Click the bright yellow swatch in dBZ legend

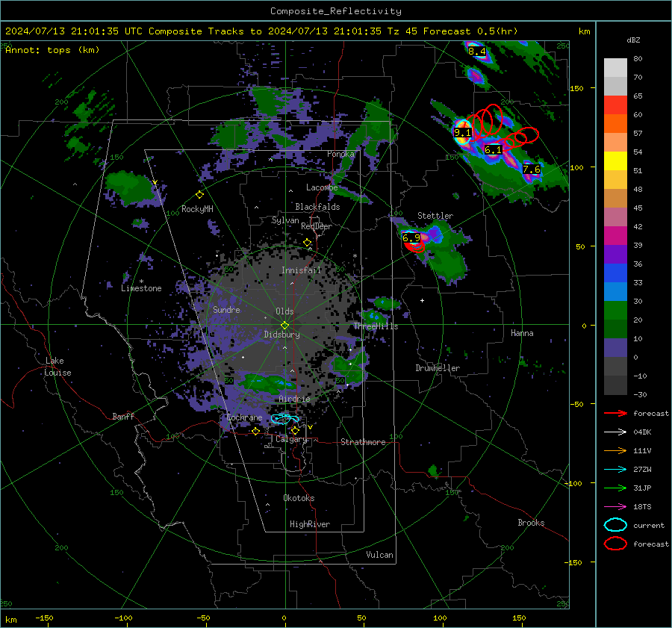pyautogui.click(x=615, y=161)
